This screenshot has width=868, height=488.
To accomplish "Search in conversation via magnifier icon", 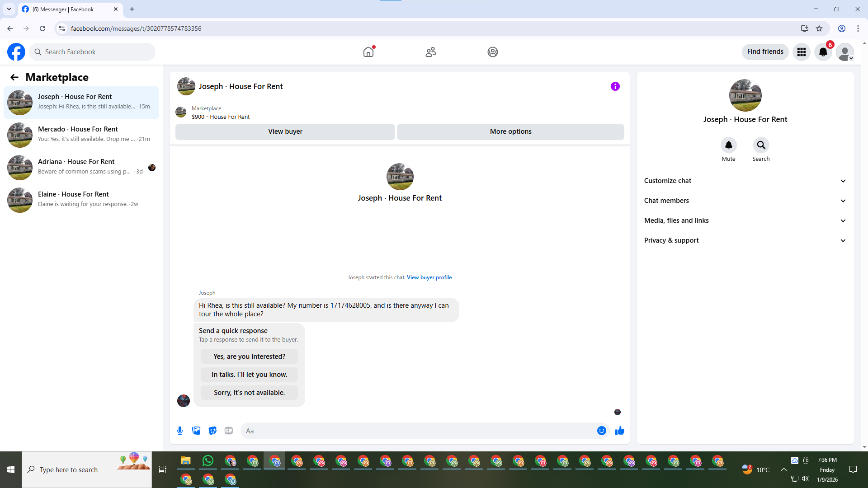I will (761, 145).
